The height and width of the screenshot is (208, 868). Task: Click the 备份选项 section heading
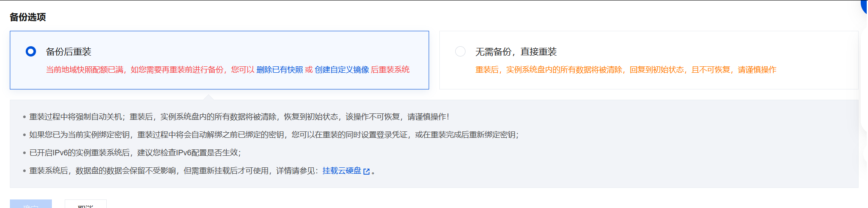coord(28,17)
